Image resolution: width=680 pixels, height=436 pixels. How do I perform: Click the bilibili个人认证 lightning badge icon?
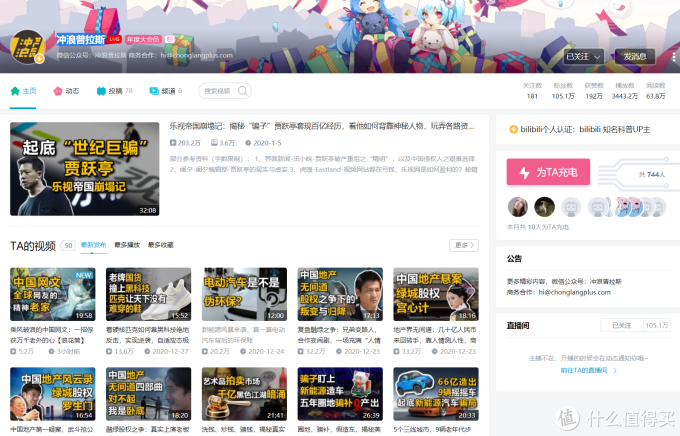coord(513,129)
